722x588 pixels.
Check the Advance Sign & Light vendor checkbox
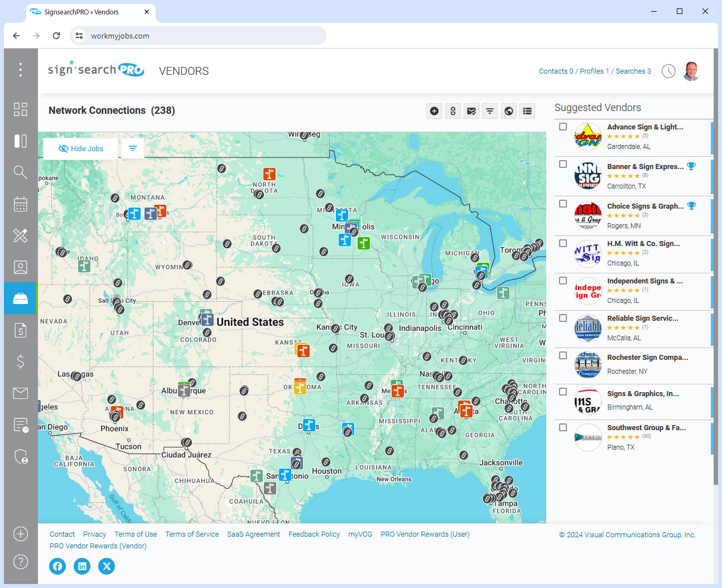coord(563,127)
